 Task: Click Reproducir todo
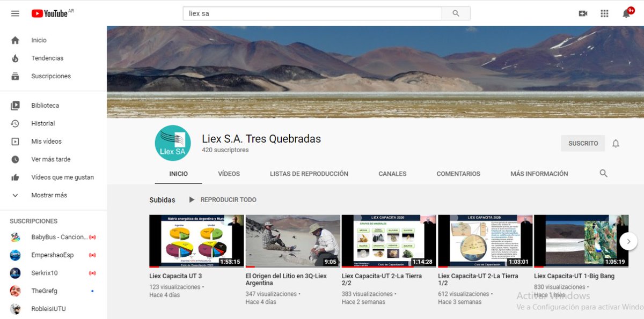228,199
